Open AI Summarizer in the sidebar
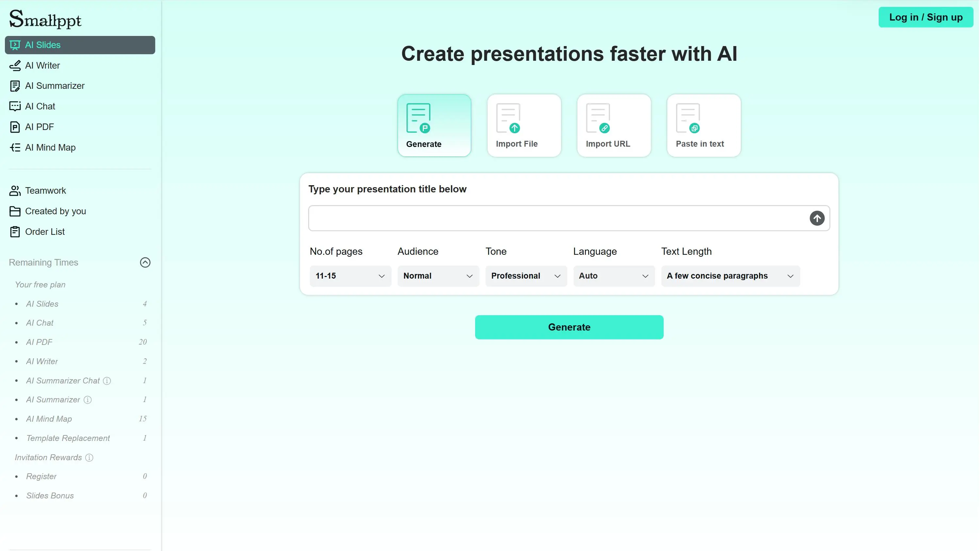This screenshot has height=551, width=980. (x=80, y=86)
